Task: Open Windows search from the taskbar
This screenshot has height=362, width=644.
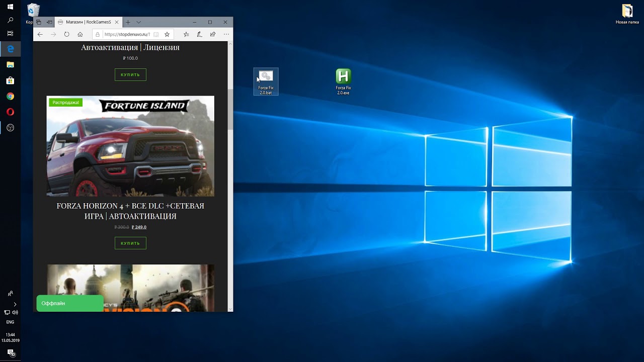Action: pyautogui.click(x=10, y=20)
